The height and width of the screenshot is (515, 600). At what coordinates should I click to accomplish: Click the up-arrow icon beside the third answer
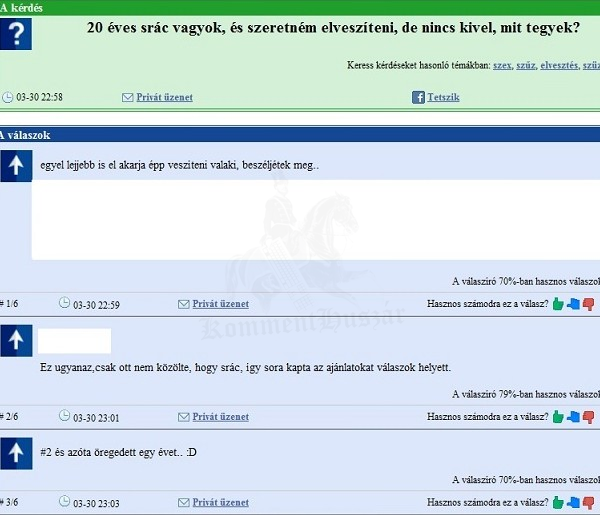(x=16, y=453)
